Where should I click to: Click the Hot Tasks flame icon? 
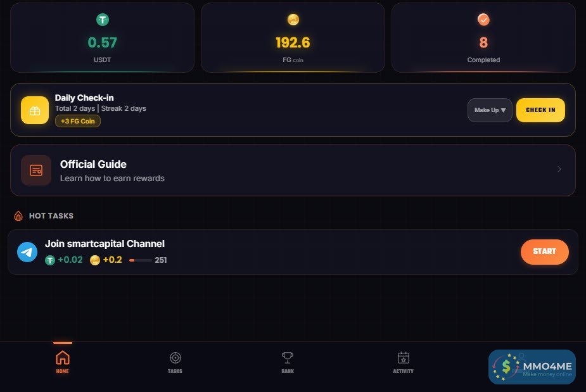tap(18, 216)
